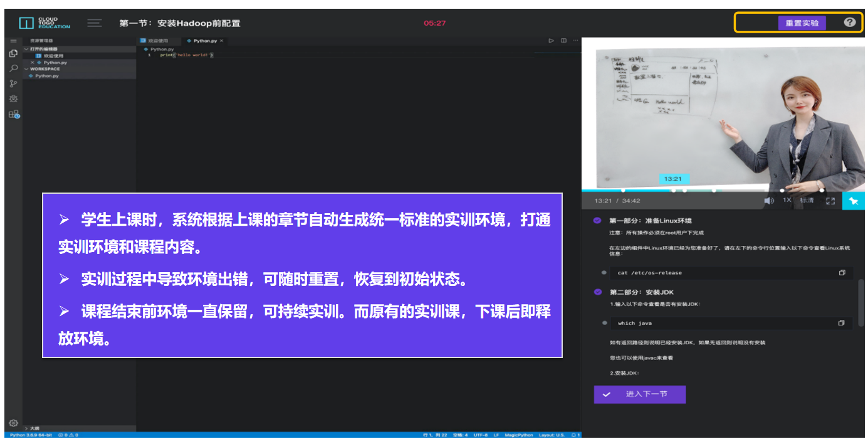Toggle the pin icon beside the video controls
This screenshot has height=444, width=868.
coord(853,201)
